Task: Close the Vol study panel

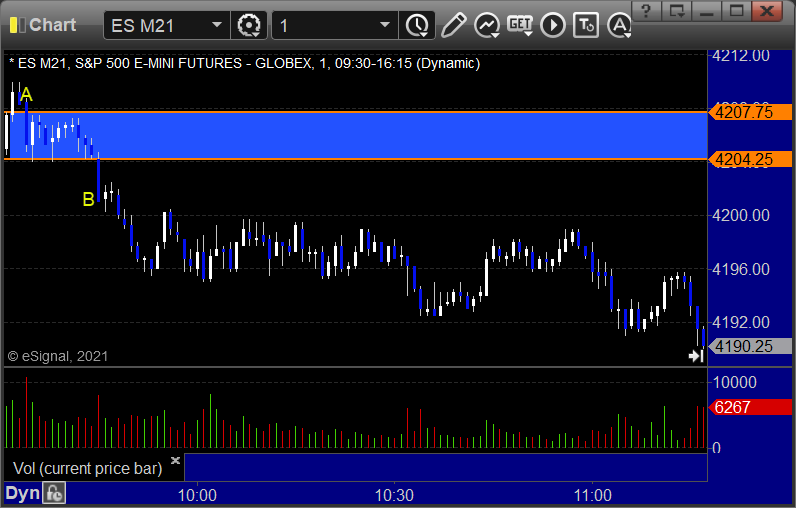Action: pyautogui.click(x=175, y=460)
